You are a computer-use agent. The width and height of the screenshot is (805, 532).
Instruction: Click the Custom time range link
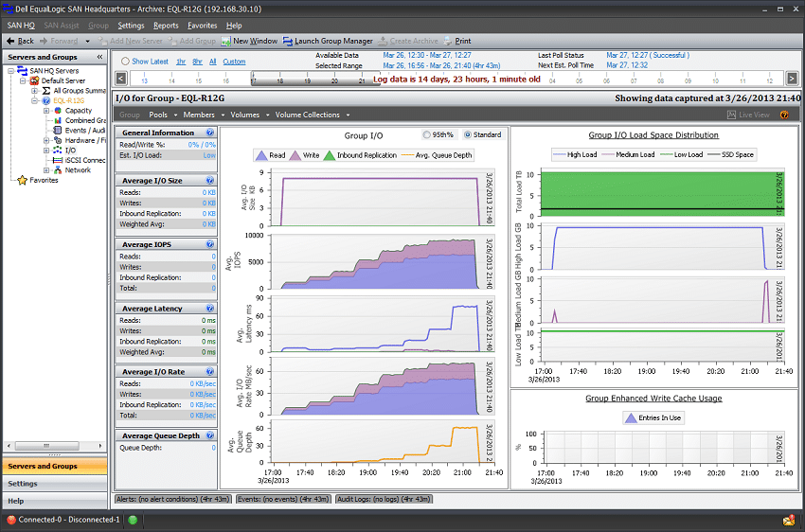234,62
